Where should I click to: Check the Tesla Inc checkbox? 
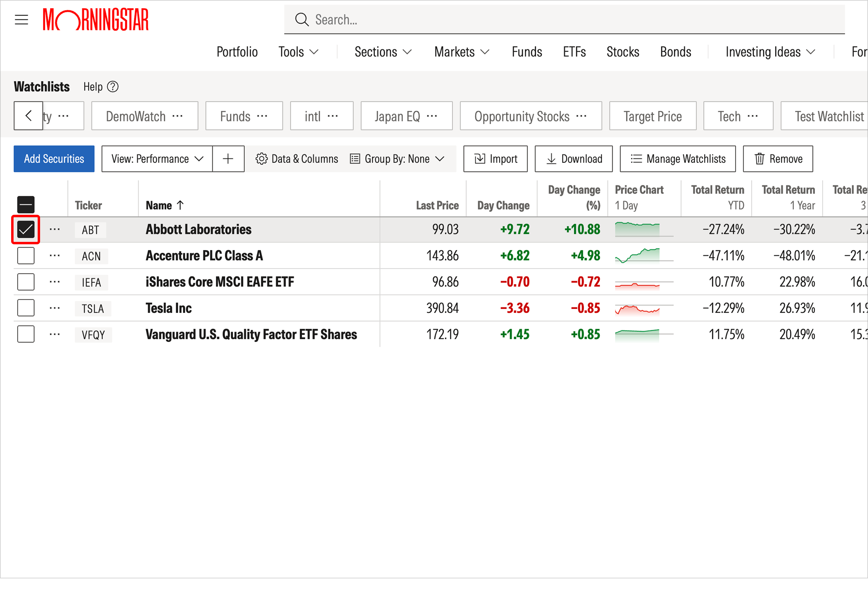coord(26,308)
